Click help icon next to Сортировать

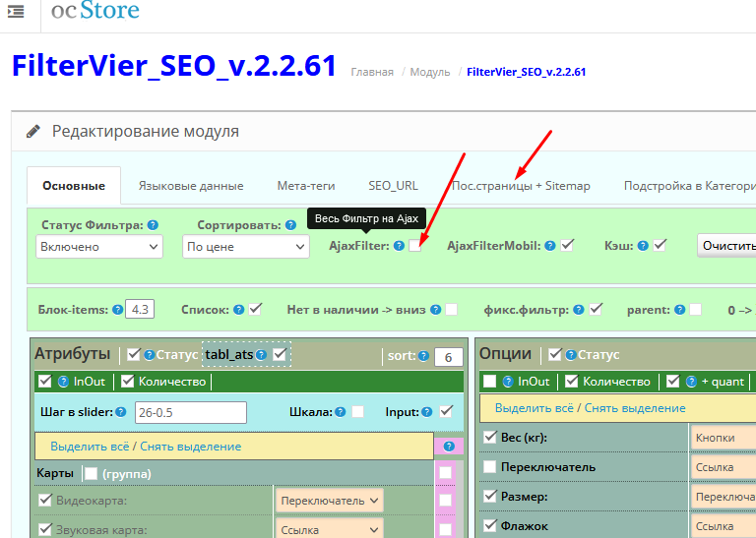pyautogui.click(x=290, y=225)
